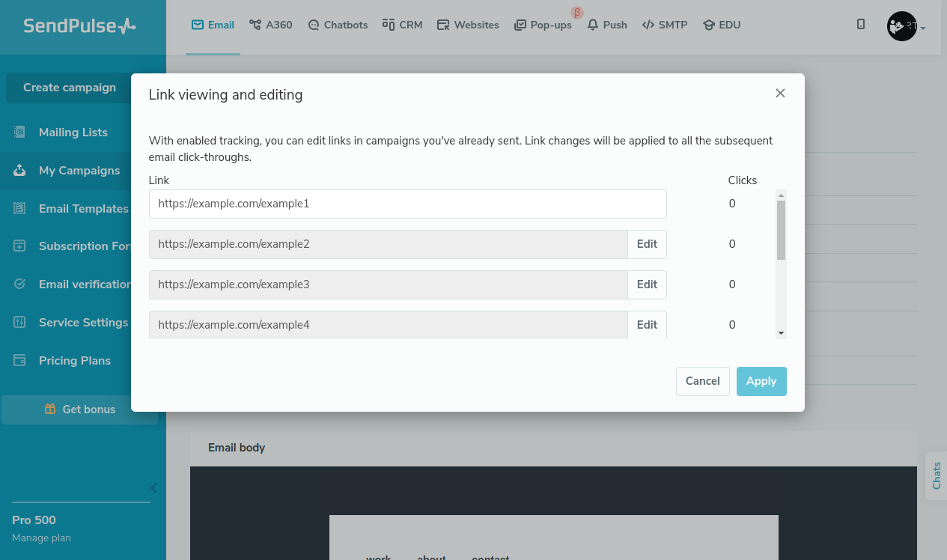Click the Email verification checkmark icon
Screen dimensions: 947x560
coord(20,284)
